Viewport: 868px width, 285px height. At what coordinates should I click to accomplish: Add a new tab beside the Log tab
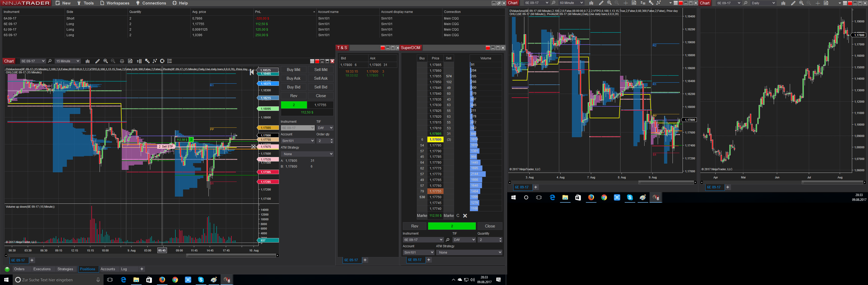click(x=142, y=269)
